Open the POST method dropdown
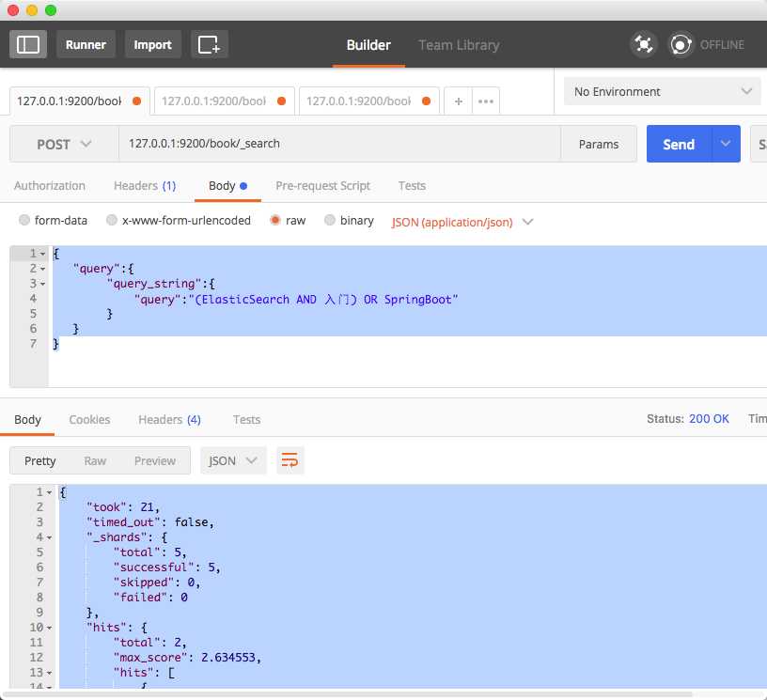The image size is (767, 700). click(64, 144)
